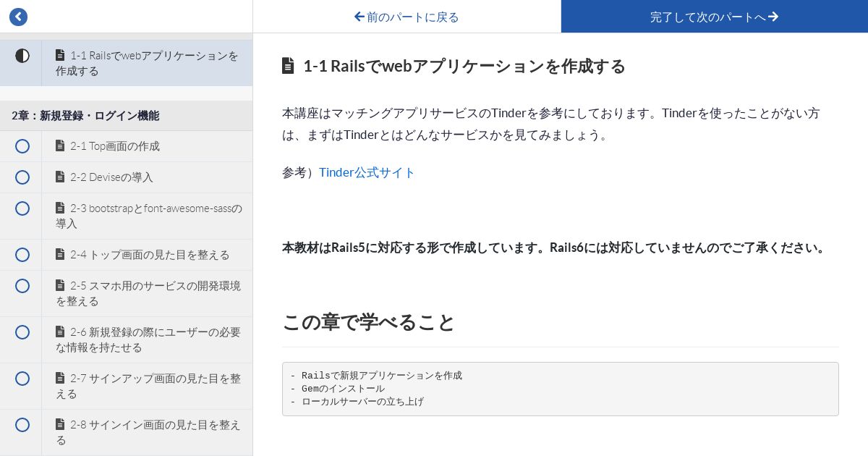
Task: Click document icon beside 2-7 サインアップ lesson
Action: [x=60, y=378]
